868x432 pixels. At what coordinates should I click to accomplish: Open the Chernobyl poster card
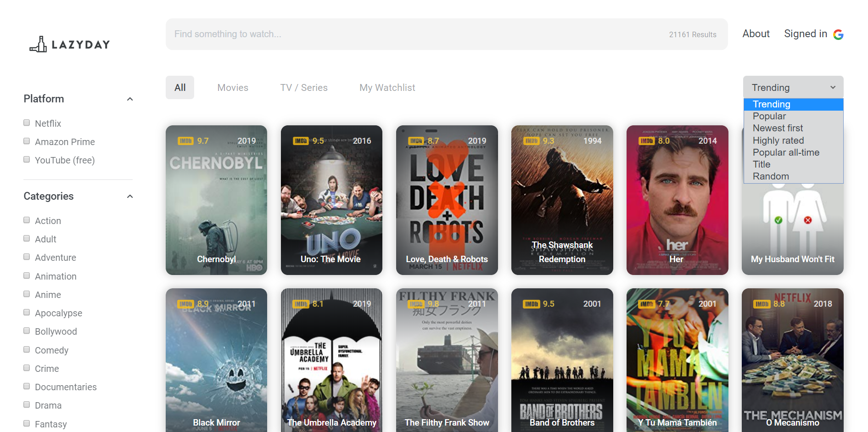pyautogui.click(x=216, y=200)
